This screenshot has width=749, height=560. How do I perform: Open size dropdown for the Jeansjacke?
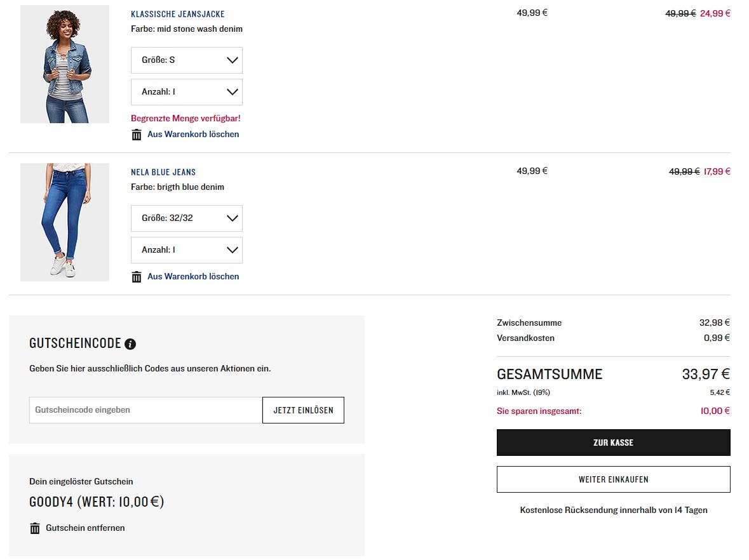pyautogui.click(x=186, y=60)
